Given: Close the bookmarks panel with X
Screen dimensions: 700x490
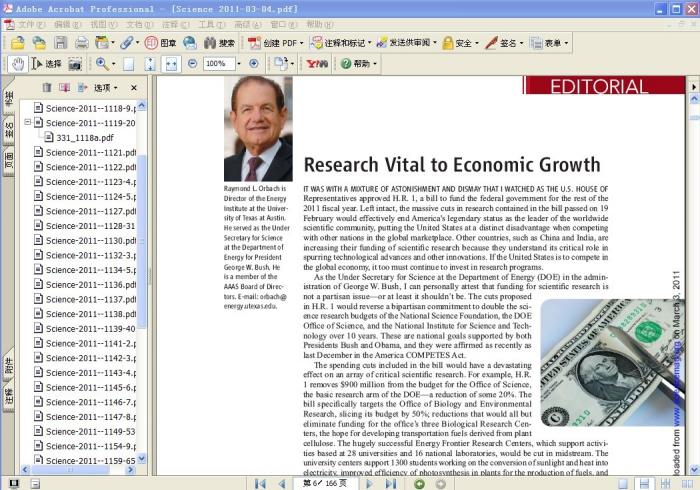Looking at the screenshot, I should tap(134, 88).
